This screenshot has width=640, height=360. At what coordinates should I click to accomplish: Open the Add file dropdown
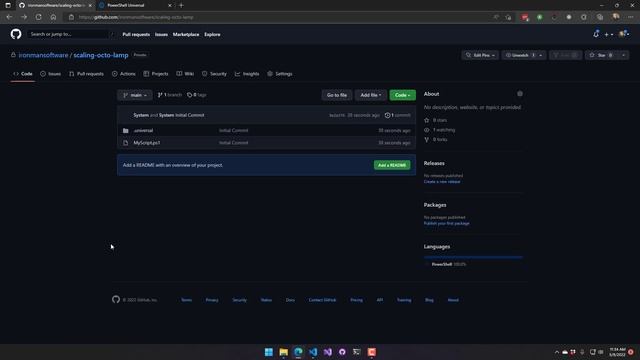[x=371, y=95]
